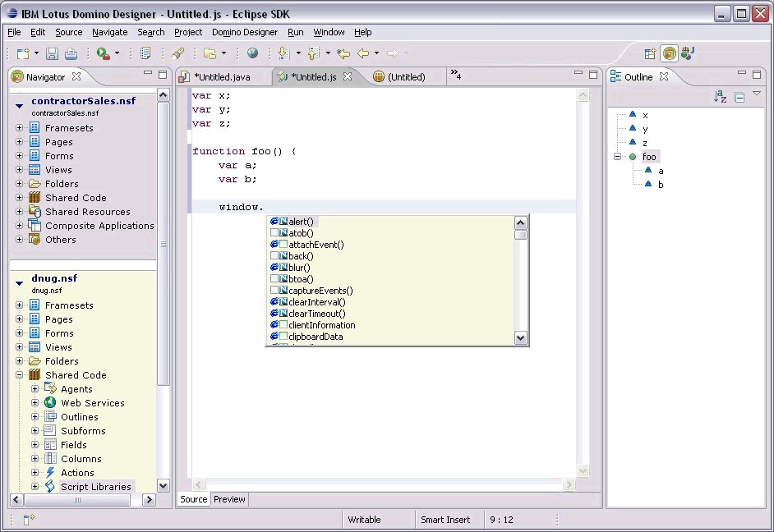Select the Source tab at editor bottom

coord(194,499)
